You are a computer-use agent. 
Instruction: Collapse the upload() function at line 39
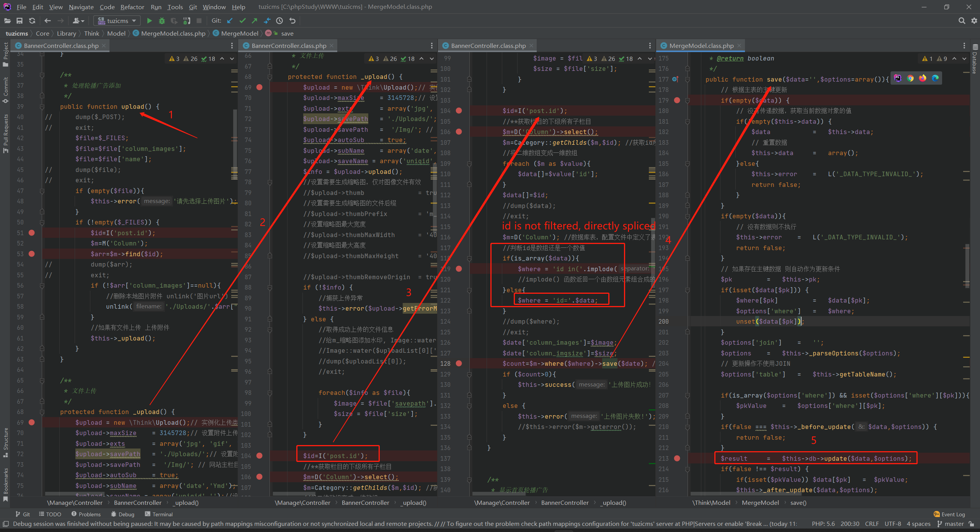[42, 107]
